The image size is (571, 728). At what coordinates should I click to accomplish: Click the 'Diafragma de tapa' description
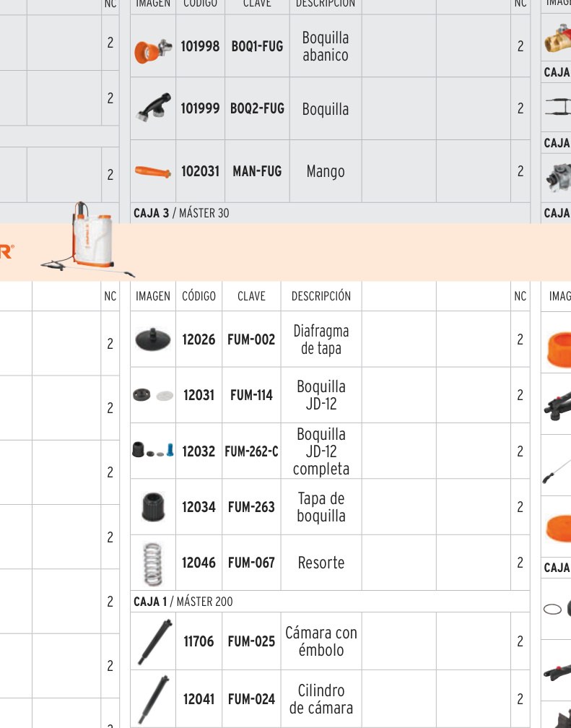point(321,339)
